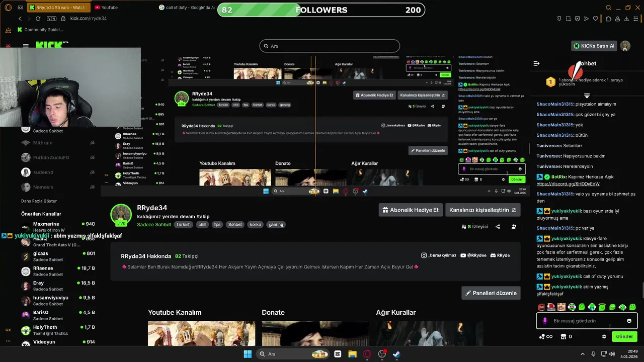Viewport: 644px width, 362px height.
Task: Reload the Kick page
Action: click(x=38, y=19)
